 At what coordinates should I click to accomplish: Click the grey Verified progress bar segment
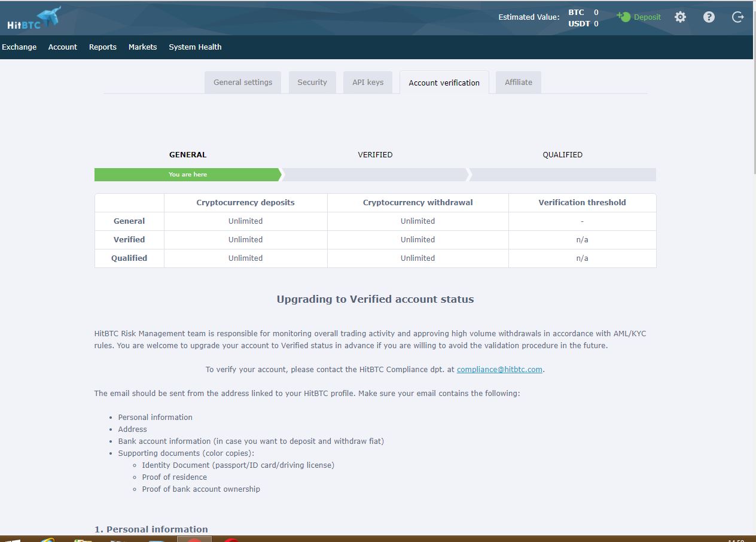[375, 175]
